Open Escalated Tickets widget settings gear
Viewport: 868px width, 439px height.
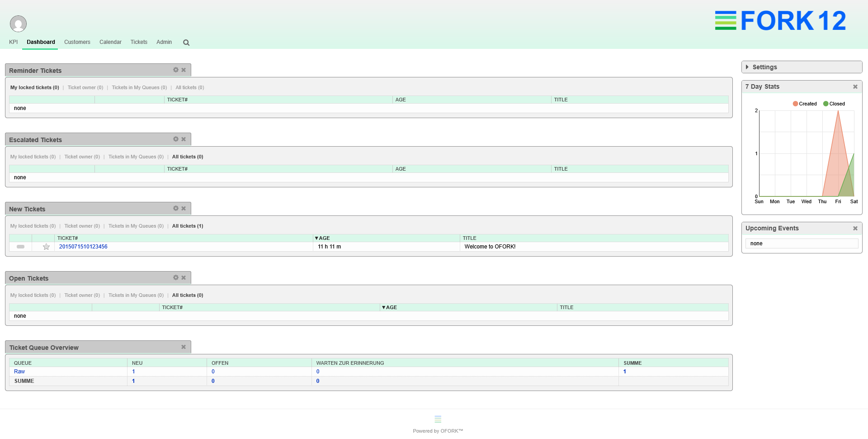(x=175, y=139)
